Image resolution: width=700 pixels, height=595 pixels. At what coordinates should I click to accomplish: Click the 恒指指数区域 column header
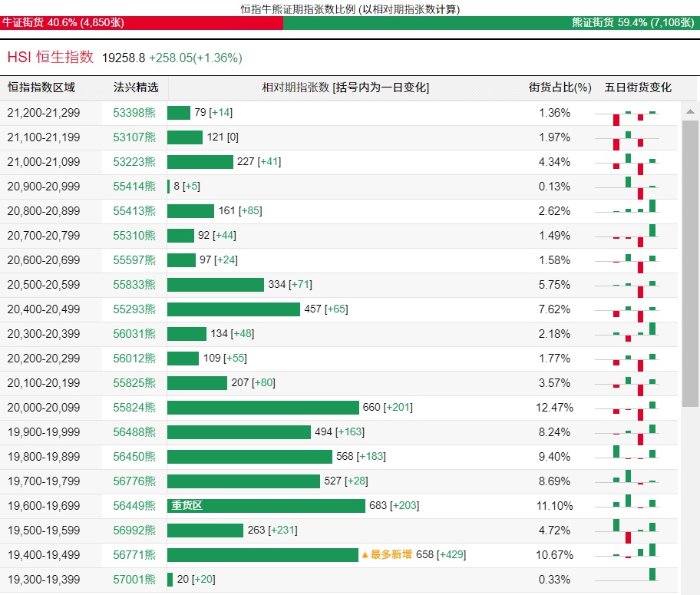(41, 88)
